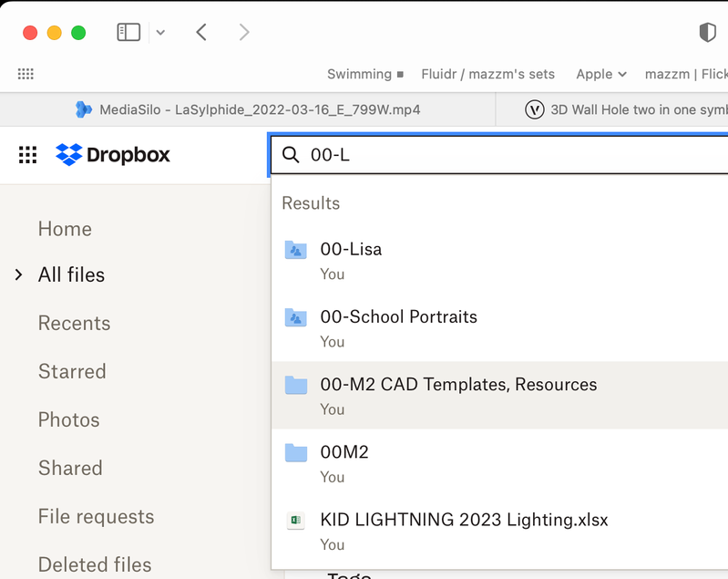This screenshot has width=728, height=579.
Task: Click in the Dropbox search field
Action: point(510,155)
